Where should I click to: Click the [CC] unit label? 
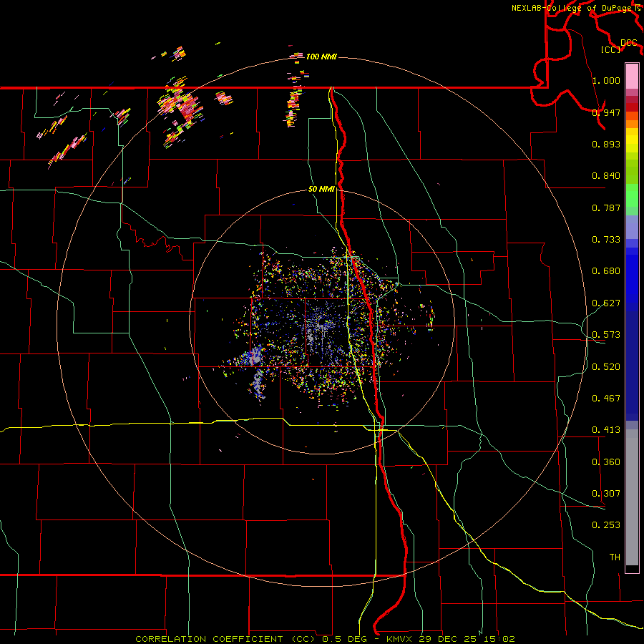click(x=611, y=50)
